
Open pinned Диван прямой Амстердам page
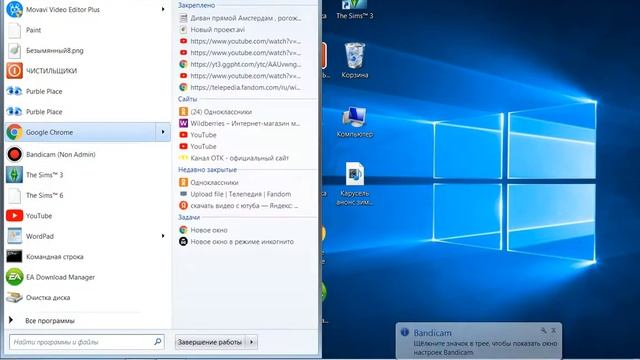[x=241, y=18]
